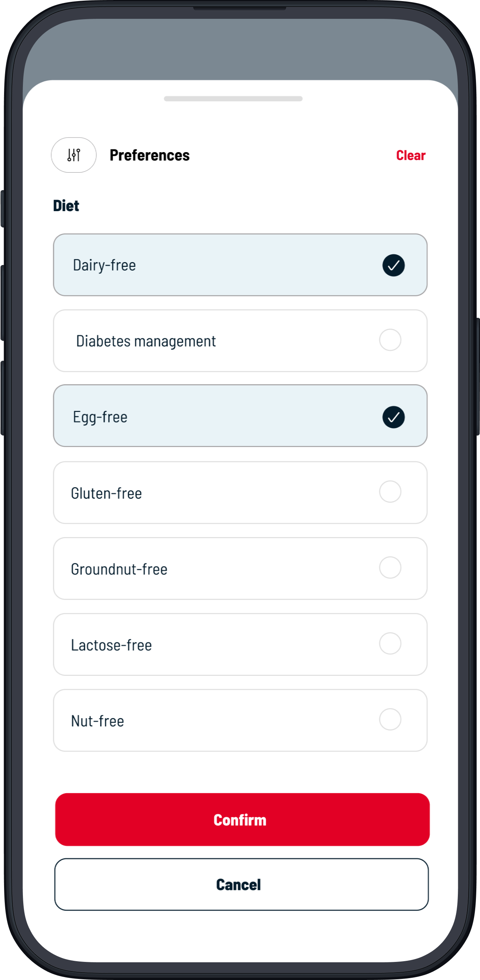This screenshot has height=980, width=480.
Task: Select the Dairy-free diet label
Action: pos(104,265)
